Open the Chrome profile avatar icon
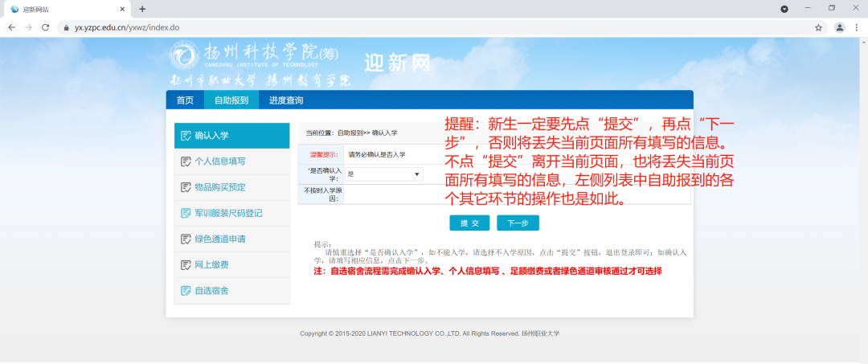Image resolution: width=868 pixels, height=364 pixels. click(x=840, y=27)
